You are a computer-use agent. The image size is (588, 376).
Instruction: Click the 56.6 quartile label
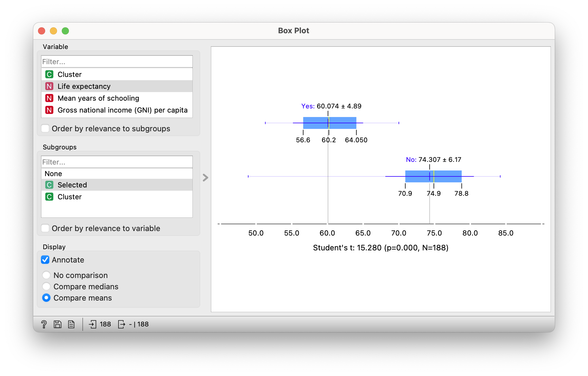pos(303,140)
